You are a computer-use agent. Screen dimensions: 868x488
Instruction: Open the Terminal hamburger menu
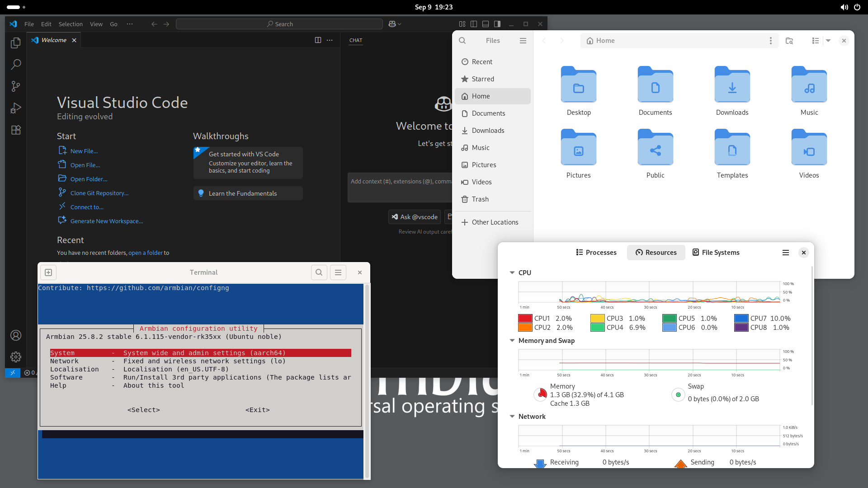[x=338, y=272]
